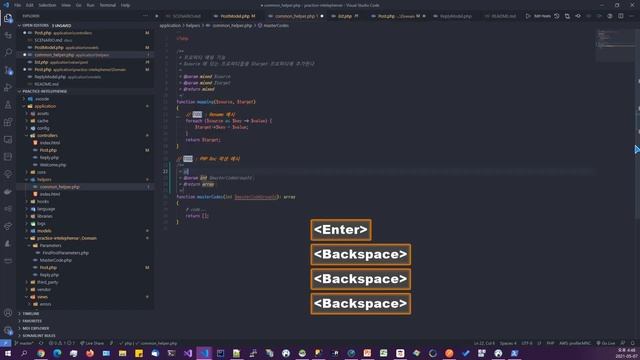Open the Search view in the activity bar
This screenshot has width=640, height=360.
[8, 52]
